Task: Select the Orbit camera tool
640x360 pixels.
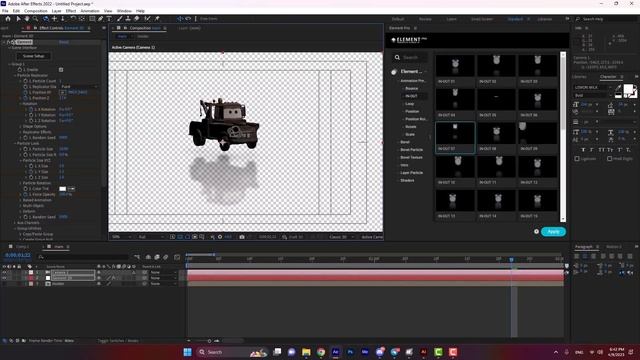Action: (45, 19)
